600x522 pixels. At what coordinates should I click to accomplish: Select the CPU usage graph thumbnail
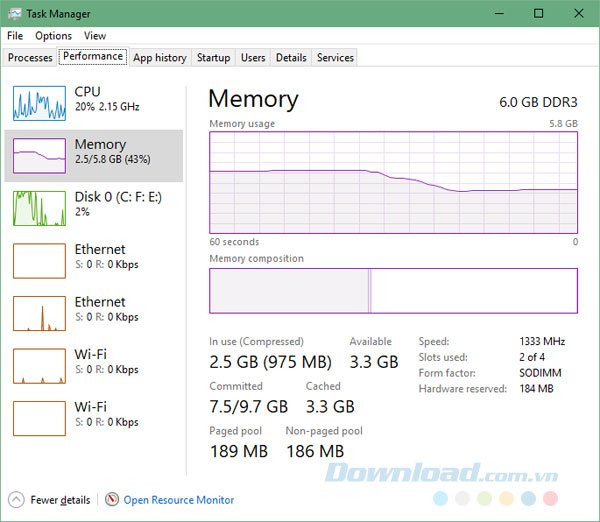39,103
